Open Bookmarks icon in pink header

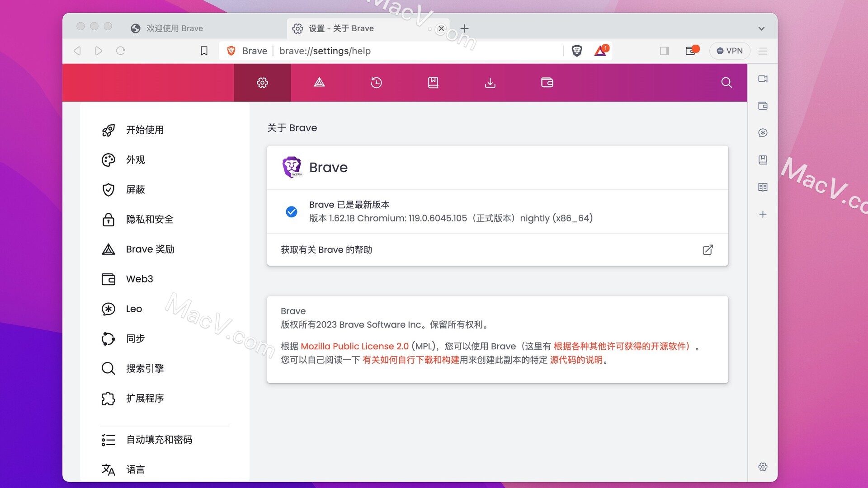tap(433, 83)
